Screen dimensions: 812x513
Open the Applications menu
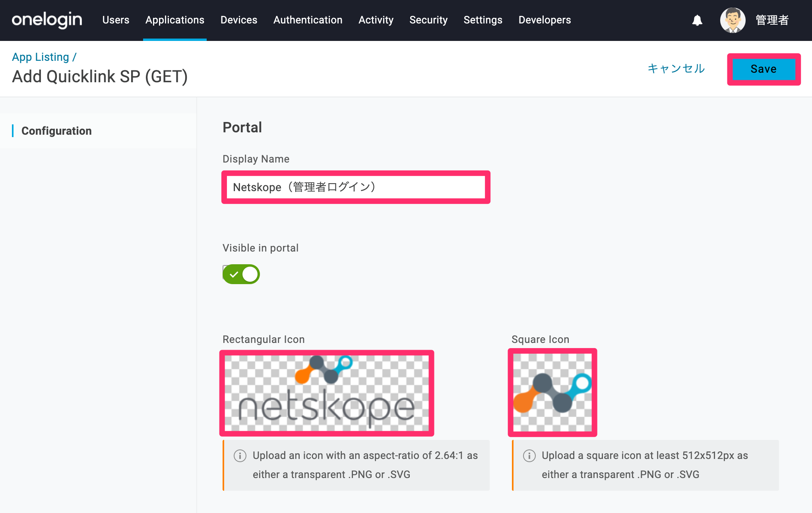(175, 20)
